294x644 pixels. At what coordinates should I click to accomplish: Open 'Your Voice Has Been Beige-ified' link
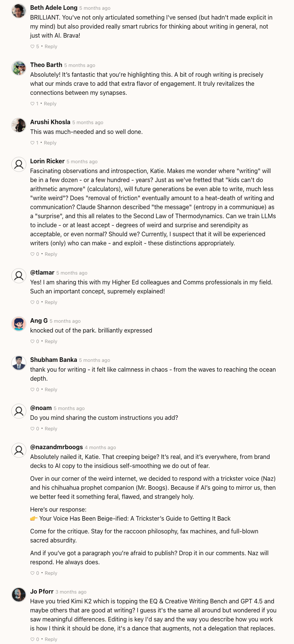135,518
